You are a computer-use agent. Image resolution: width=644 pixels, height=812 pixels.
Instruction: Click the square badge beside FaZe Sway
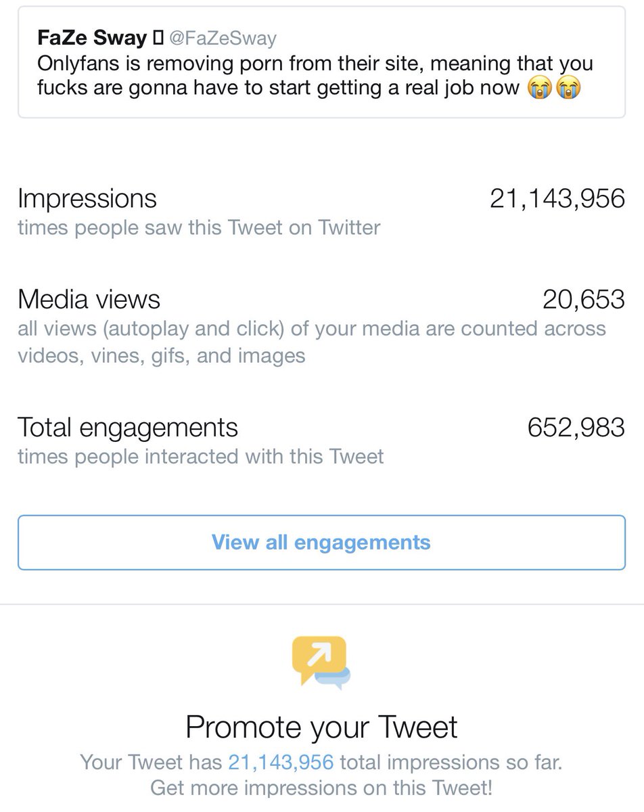click(159, 39)
